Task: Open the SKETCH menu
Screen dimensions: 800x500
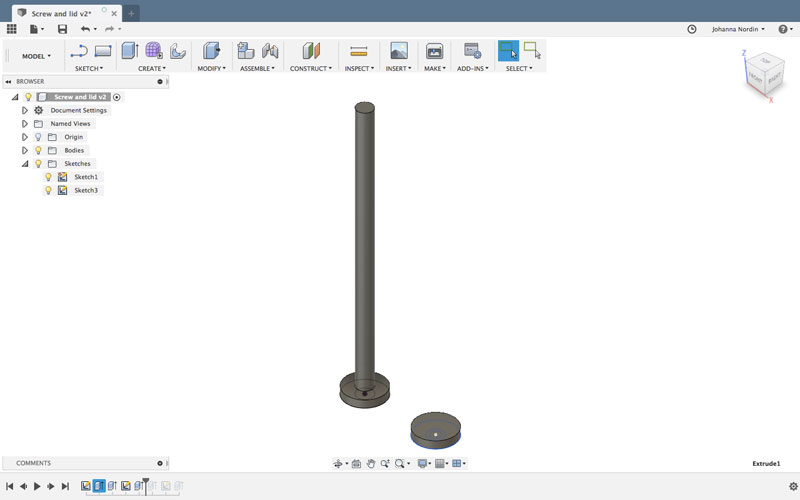Action: (x=89, y=68)
